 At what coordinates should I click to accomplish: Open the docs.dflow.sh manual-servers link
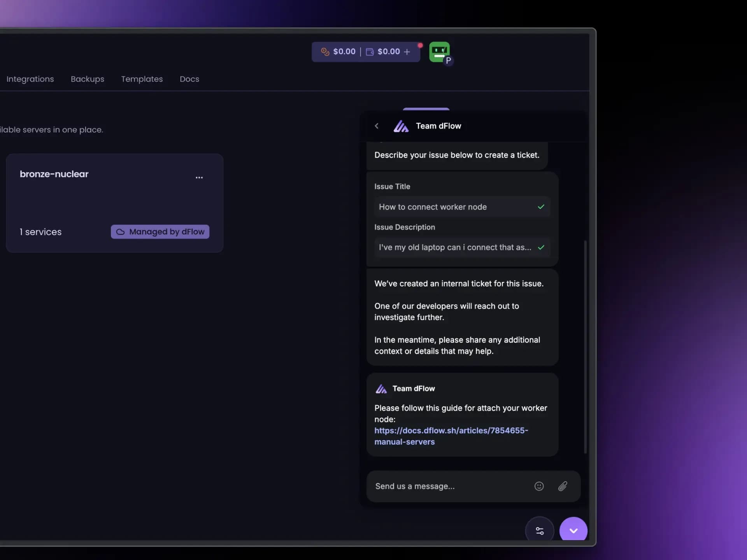coord(451,431)
